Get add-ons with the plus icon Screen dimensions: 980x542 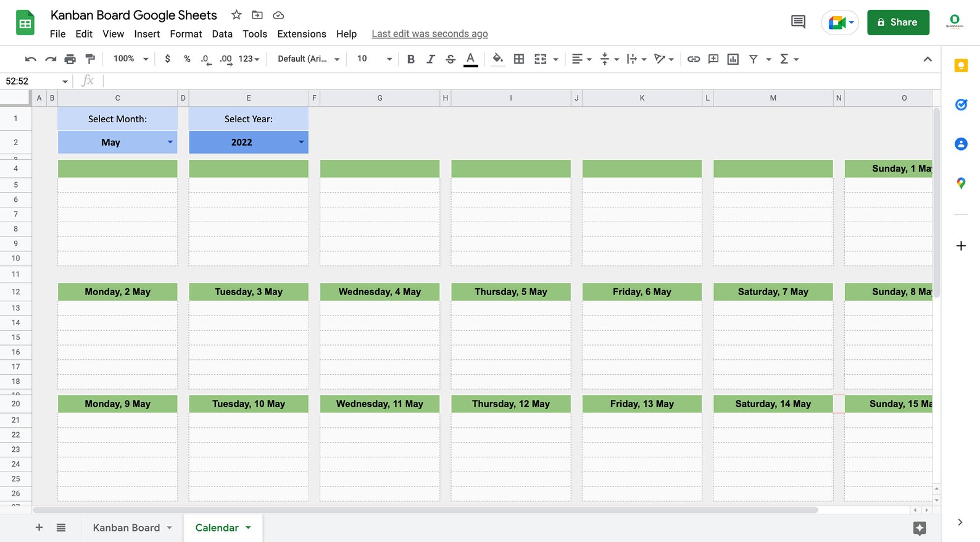[961, 246]
